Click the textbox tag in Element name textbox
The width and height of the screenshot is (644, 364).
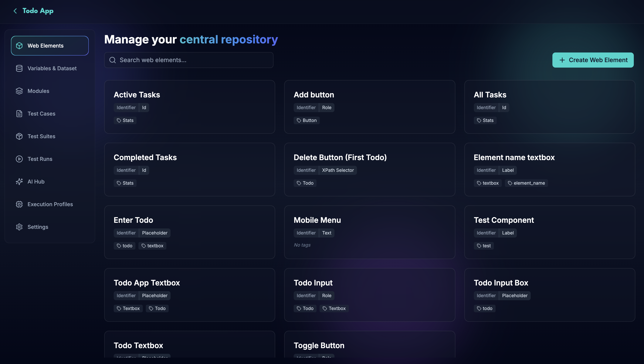click(487, 183)
